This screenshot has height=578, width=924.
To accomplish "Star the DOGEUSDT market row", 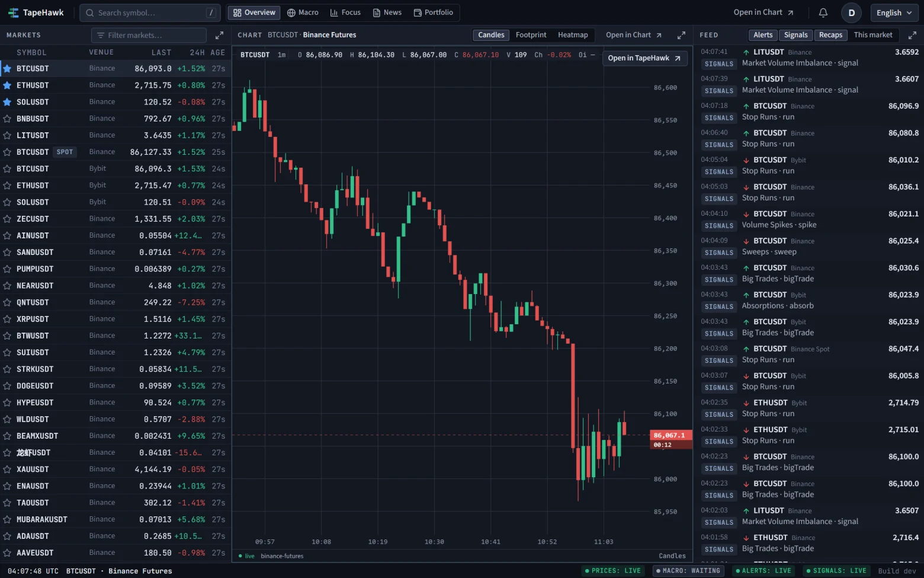I will click(7, 386).
